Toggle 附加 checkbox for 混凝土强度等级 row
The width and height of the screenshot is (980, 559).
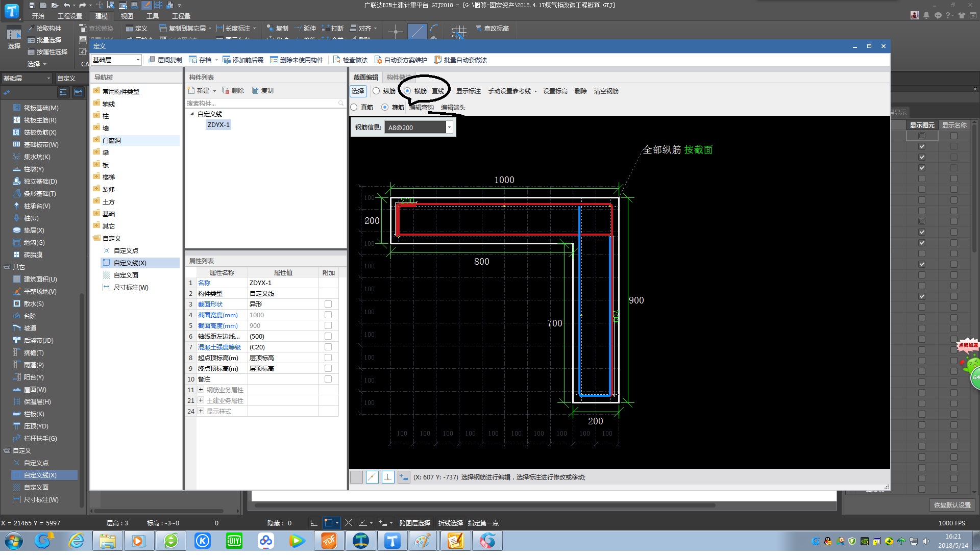coord(328,347)
